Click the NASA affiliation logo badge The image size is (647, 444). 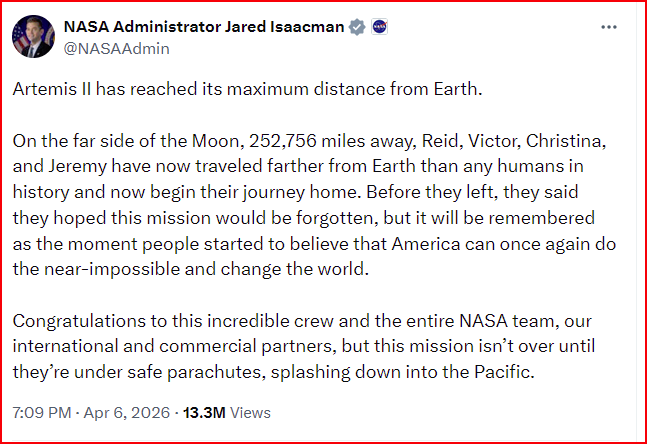pos(379,27)
